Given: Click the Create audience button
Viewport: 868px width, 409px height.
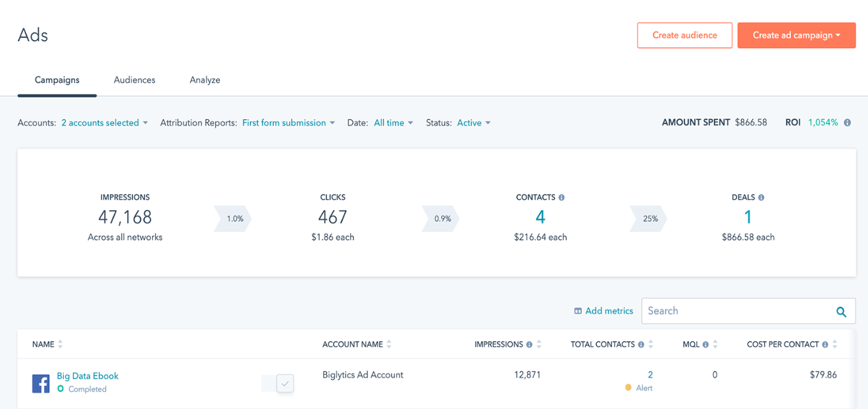Looking at the screenshot, I should [x=684, y=36].
